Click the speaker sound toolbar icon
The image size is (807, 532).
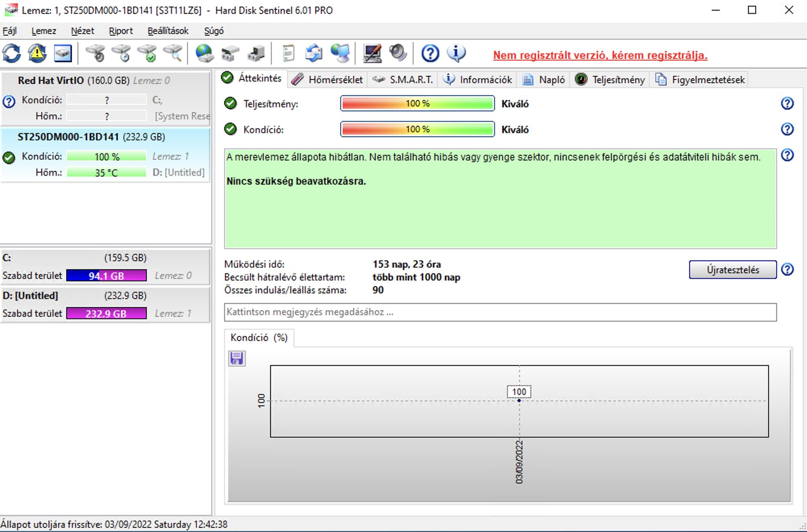(x=398, y=54)
